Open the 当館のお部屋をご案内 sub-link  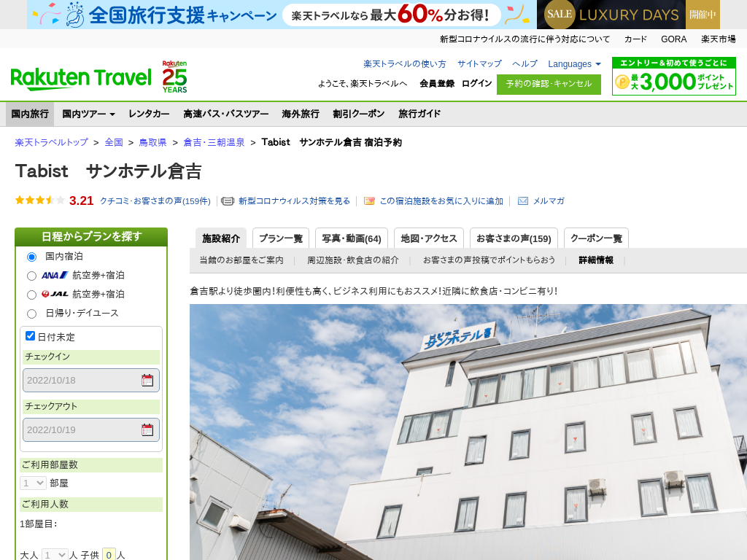[241, 260]
